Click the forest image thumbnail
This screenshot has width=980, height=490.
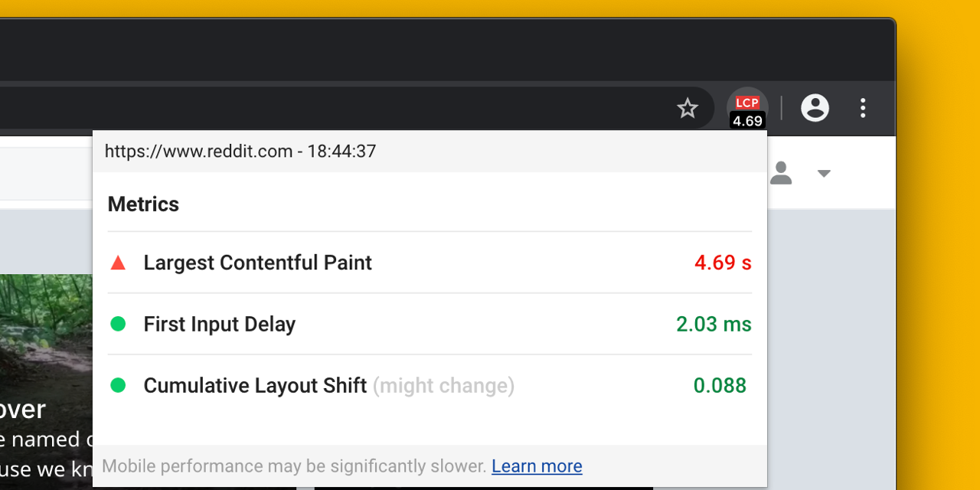[x=46, y=329]
